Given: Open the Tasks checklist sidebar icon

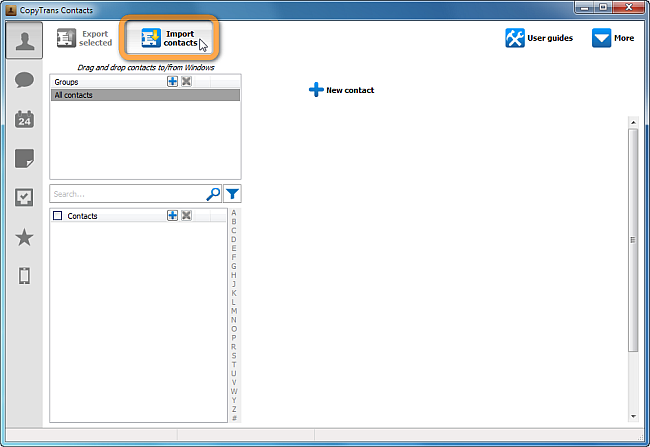Looking at the screenshot, I should click(x=24, y=197).
